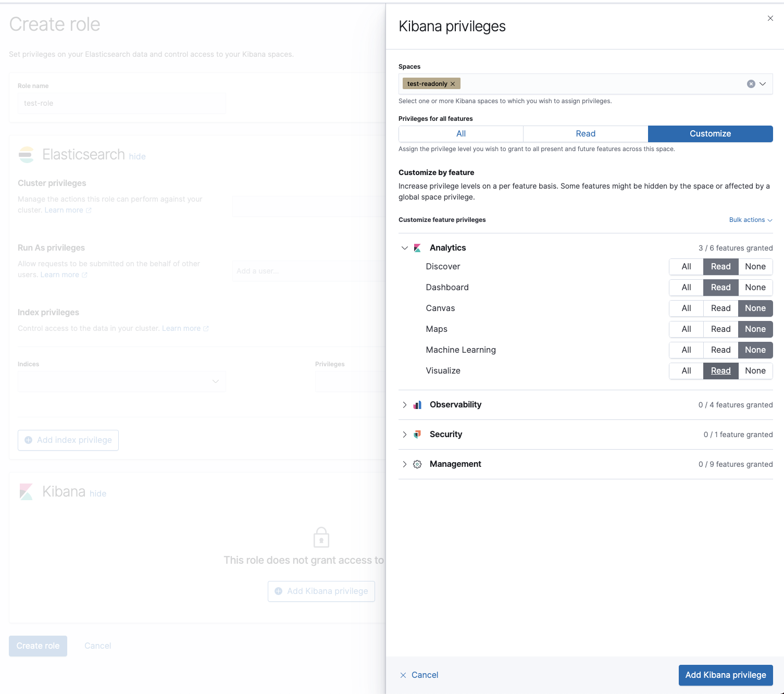Click Add Kibana privilege in flyout footer
The height and width of the screenshot is (694, 784).
tap(726, 675)
